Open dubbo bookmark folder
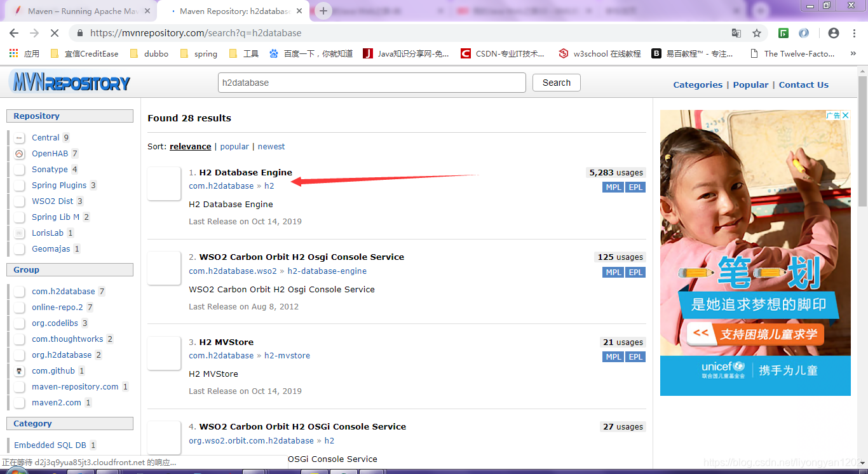The width and height of the screenshot is (868, 474). click(149, 54)
